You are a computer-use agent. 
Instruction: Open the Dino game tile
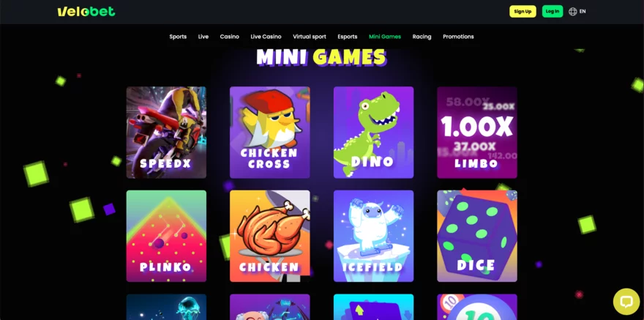click(x=373, y=133)
